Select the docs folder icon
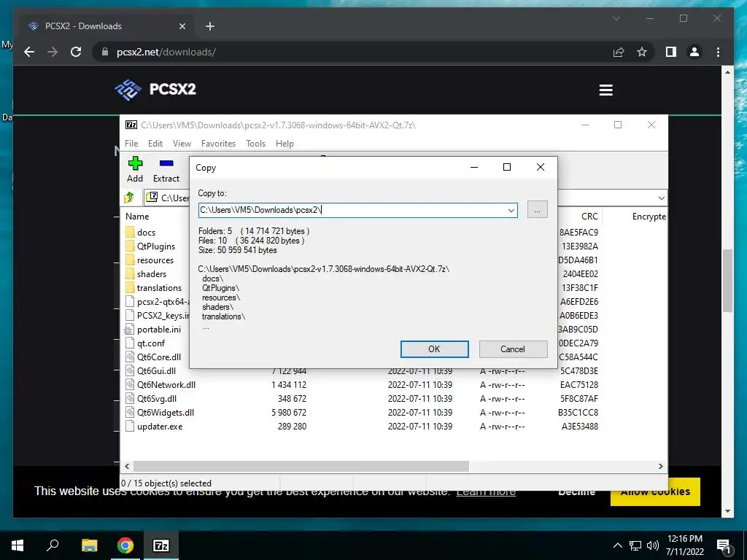 tap(130, 232)
